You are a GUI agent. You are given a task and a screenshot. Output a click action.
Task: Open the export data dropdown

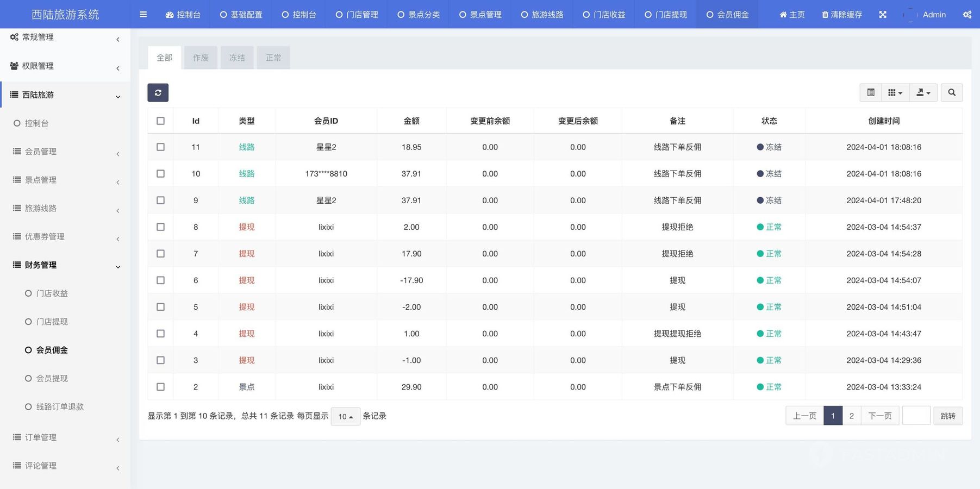tap(923, 93)
